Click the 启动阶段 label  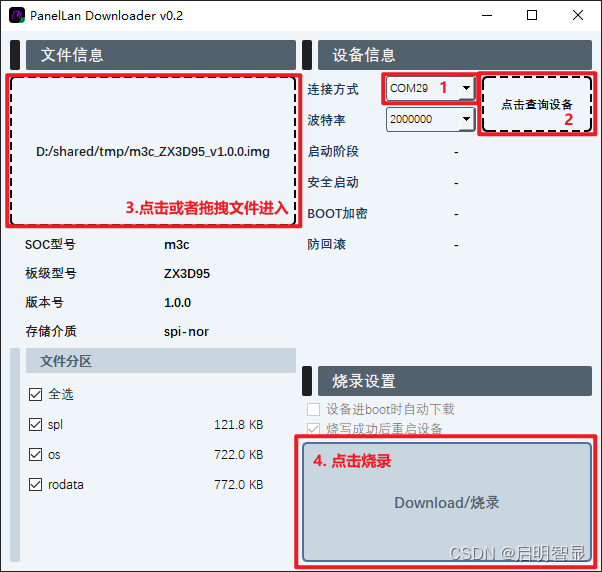(333, 151)
